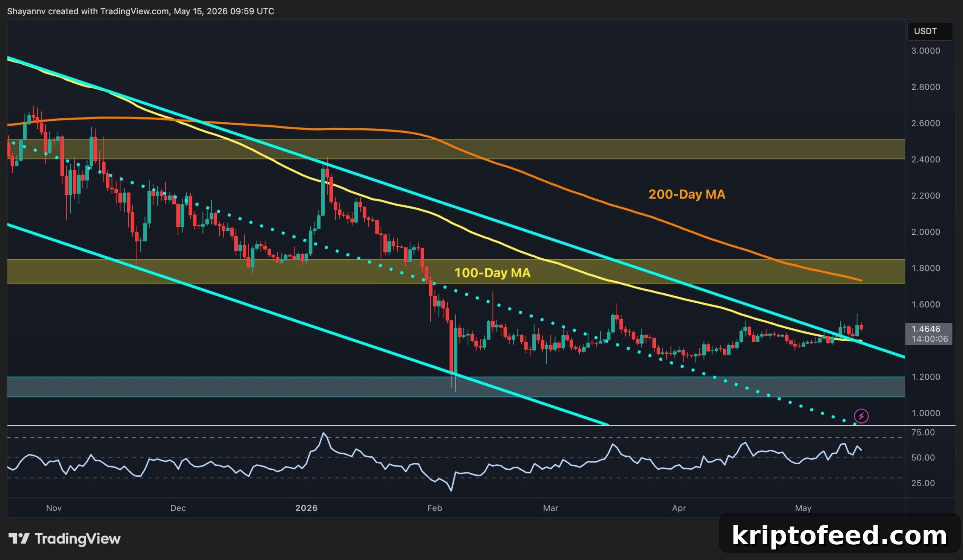Select the yellow resistance zone near 1.8000
This screenshot has width=963, height=560.
pos(456,272)
